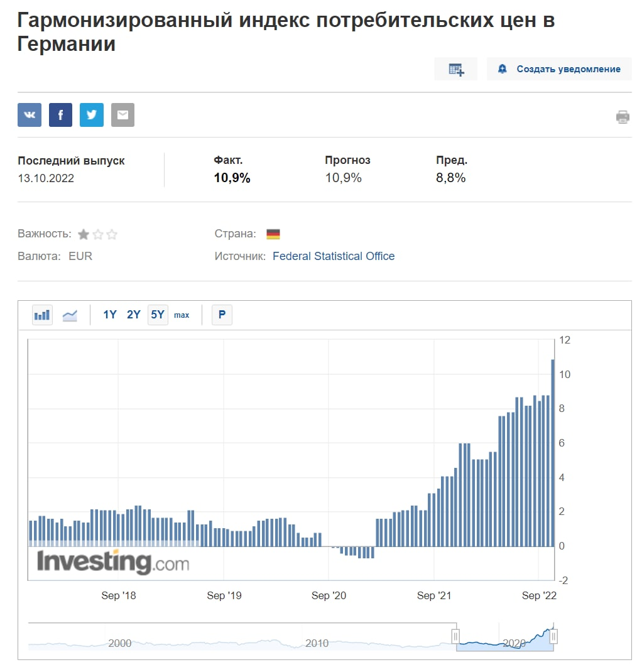Click the left range slider handle
The image size is (637, 672).
456,637
